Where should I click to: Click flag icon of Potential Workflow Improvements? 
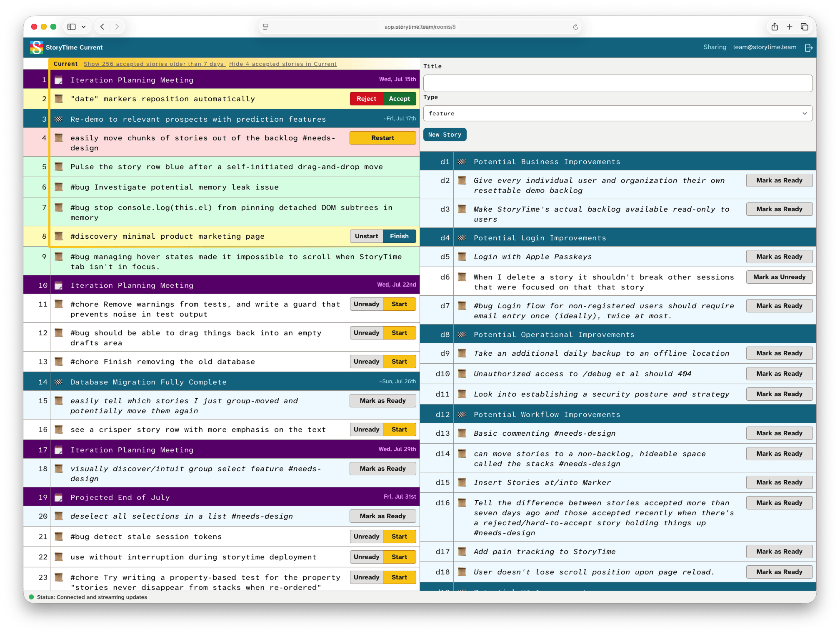click(x=462, y=414)
